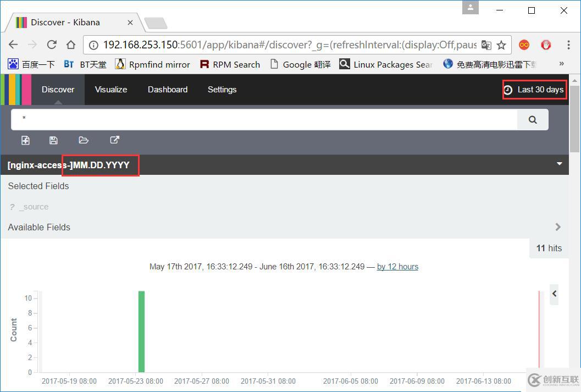Open the Rpmfind mirror bookmark
Image resolution: width=581 pixels, height=392 pixels.
[x=153, y=64]
